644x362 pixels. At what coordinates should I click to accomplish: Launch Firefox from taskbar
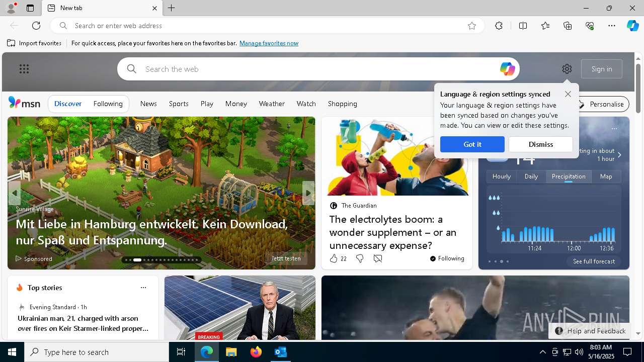click(256, 352)
